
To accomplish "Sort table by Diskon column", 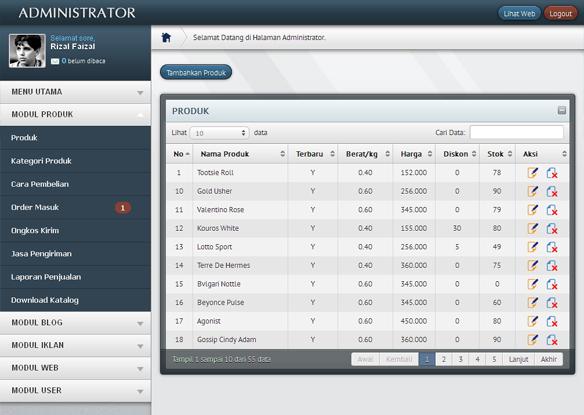I will (x=457, y=154).
